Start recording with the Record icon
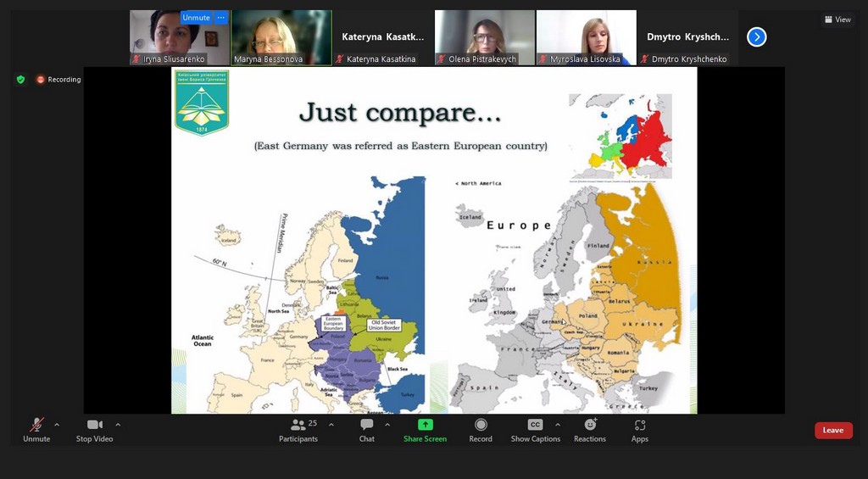Image resolution: width=868 pixels, height=479 pixels. tap(481, 425)
